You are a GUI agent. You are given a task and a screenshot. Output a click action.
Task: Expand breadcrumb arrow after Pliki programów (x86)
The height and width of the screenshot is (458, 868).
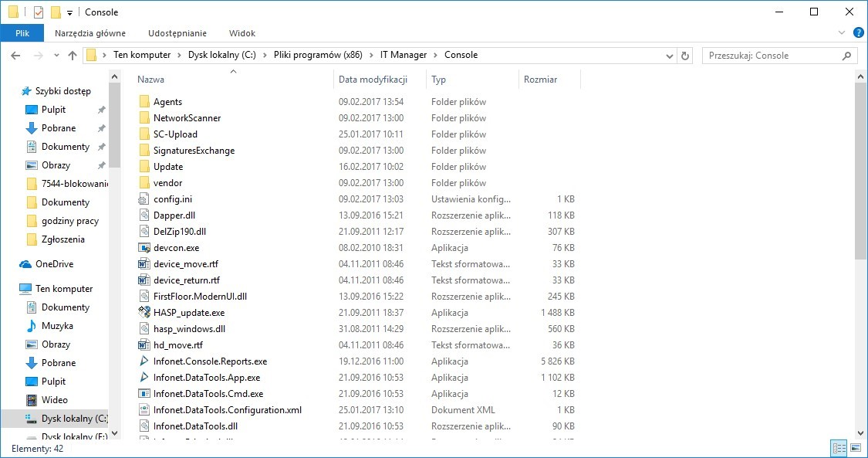click(x=371, y=55)
